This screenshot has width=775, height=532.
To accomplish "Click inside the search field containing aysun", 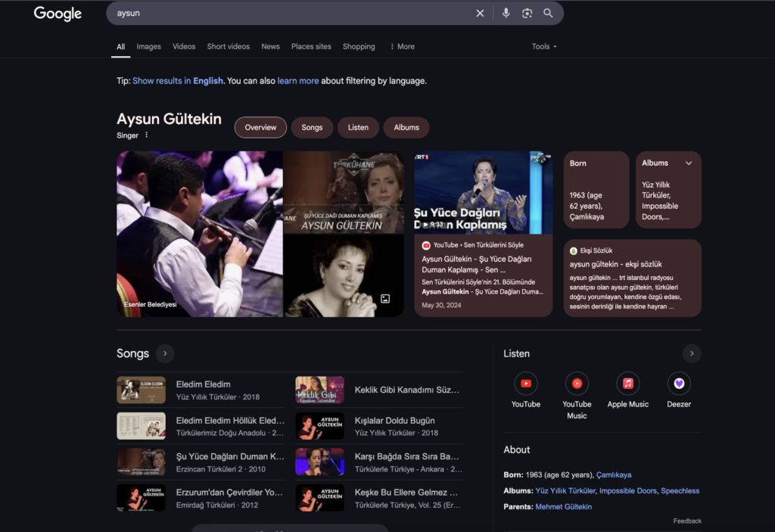I will pyautogui.click(x=291, y=14).
